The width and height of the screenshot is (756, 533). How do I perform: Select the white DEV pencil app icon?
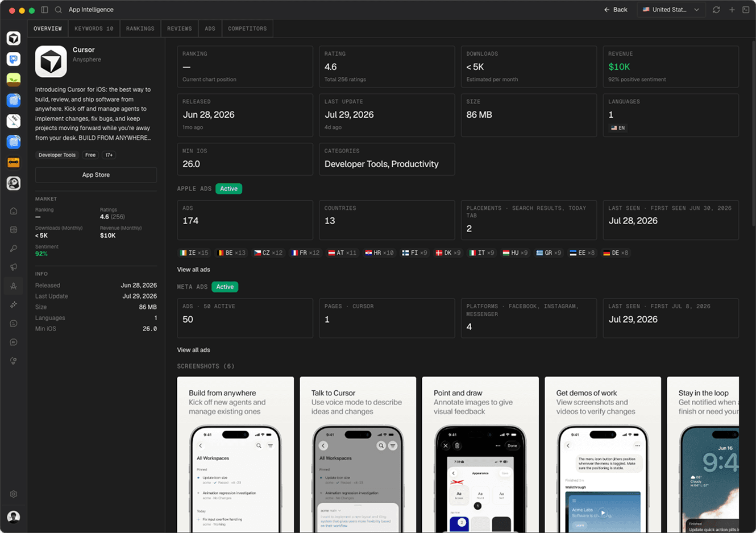coord(14,121)
